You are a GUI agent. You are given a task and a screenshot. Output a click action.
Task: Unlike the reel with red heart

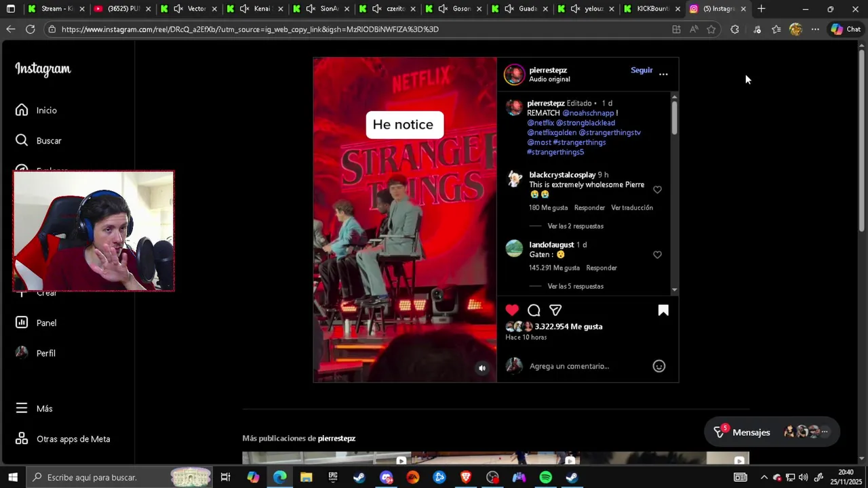click(x=512, y=310)
